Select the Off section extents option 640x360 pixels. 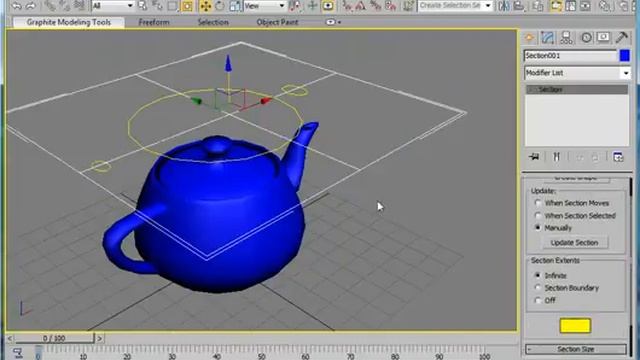point(538,300)
